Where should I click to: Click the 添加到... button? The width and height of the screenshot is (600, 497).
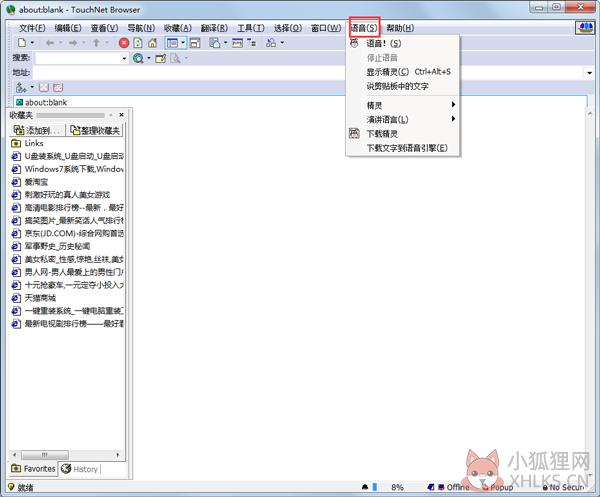click(37, 130)
